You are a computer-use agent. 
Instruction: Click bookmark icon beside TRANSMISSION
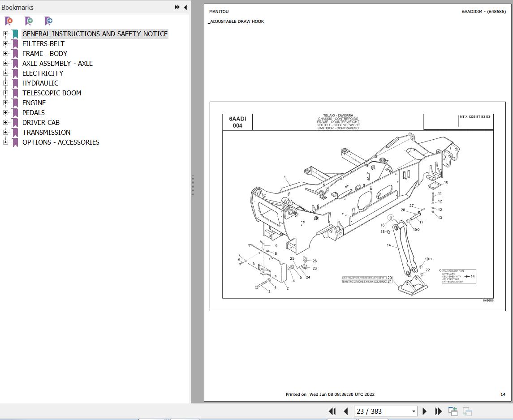15,133
